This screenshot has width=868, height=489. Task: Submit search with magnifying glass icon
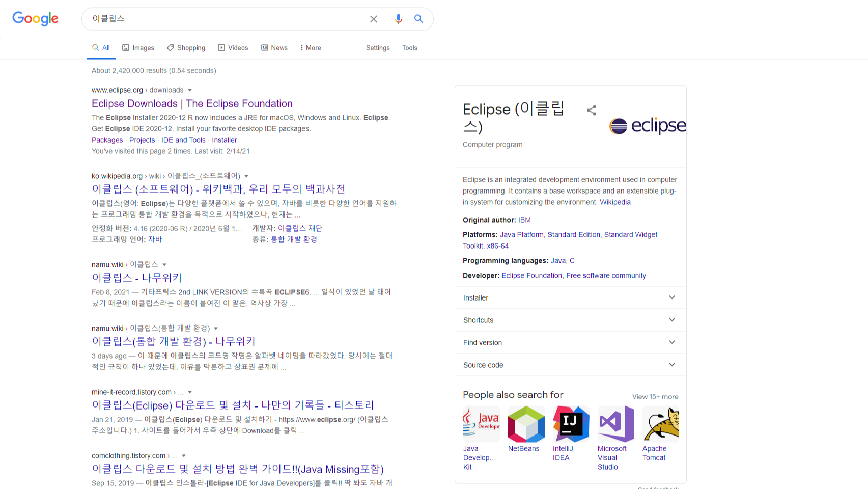[x=418, y=19]
